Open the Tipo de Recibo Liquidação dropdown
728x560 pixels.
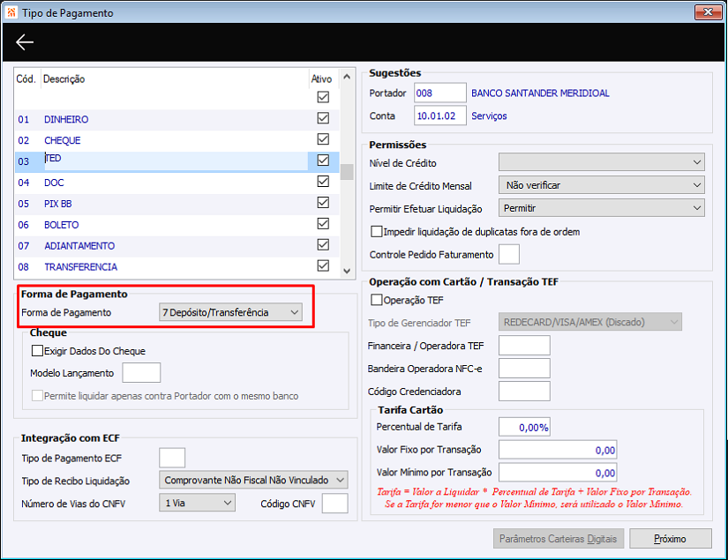tap(254, 480)
